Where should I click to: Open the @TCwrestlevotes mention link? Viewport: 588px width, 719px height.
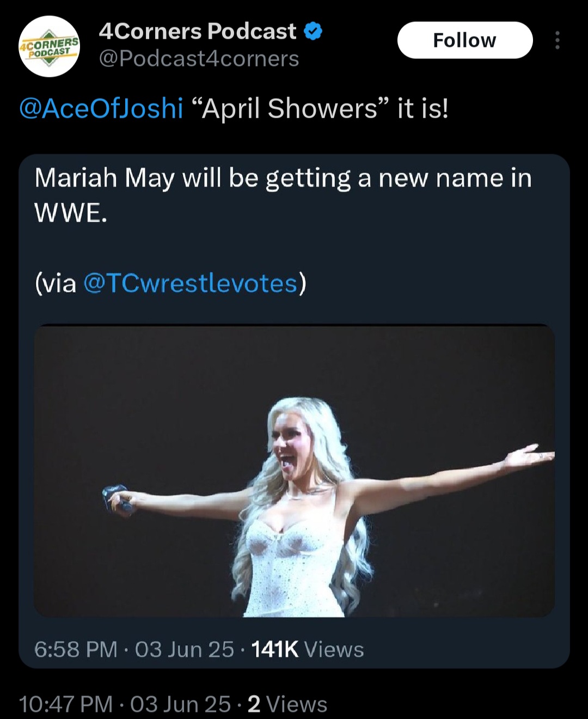coord(191,283)
